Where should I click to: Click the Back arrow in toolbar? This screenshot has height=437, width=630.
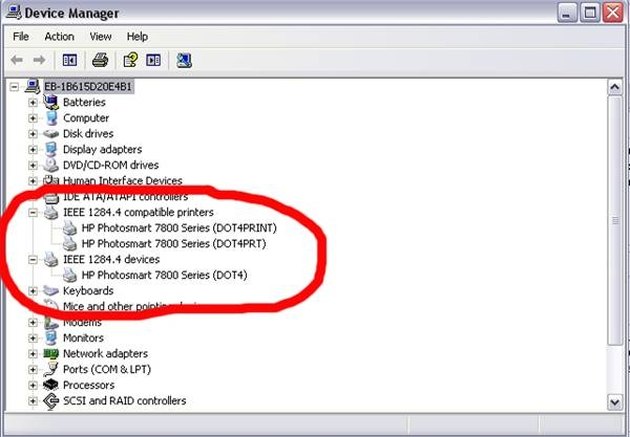coord(16,60)
